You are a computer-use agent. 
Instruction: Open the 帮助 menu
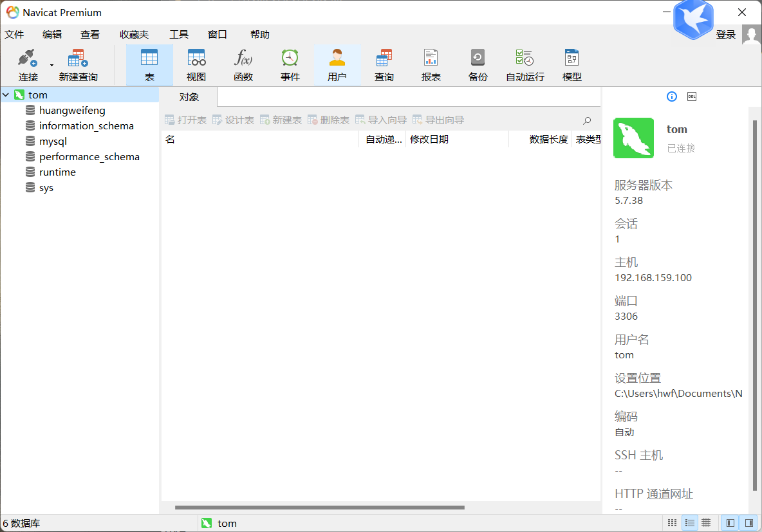coord(260,35)
